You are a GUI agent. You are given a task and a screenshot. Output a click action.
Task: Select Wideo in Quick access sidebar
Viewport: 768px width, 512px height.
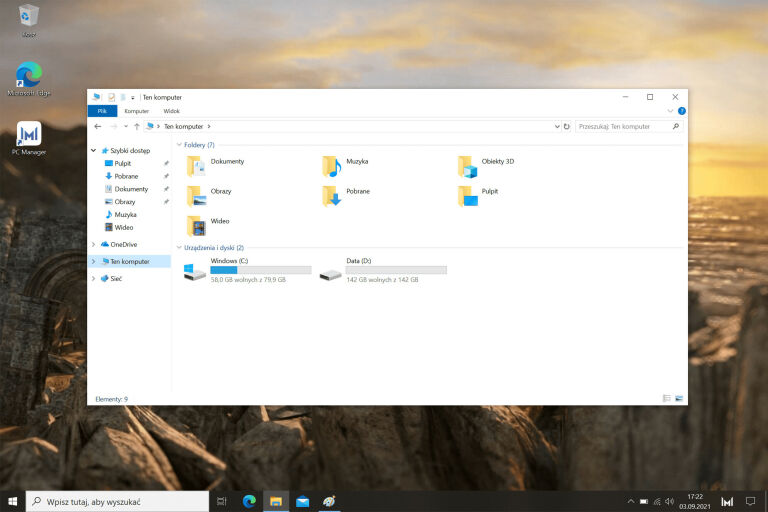123,227
